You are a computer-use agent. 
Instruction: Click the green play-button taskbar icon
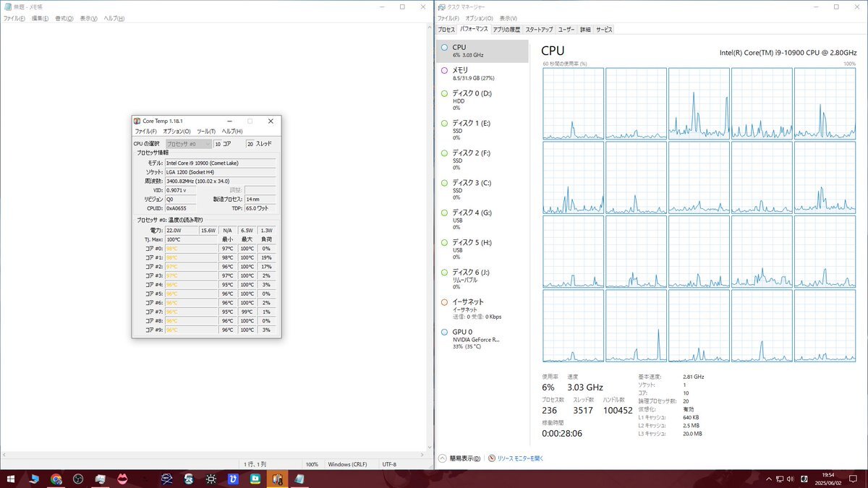pos(255,479)
